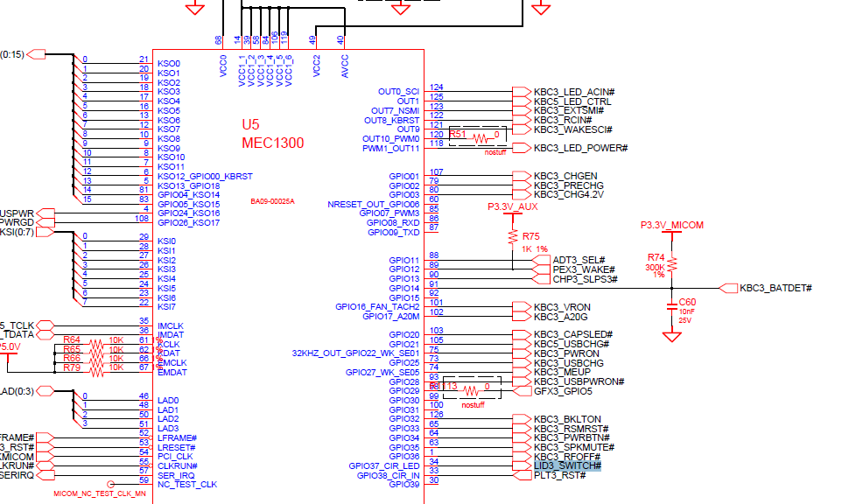The height and width of the screenshot is (504, 842).
Task: Select the KBC3_A20G net label
Action: (x=561, y=317)
